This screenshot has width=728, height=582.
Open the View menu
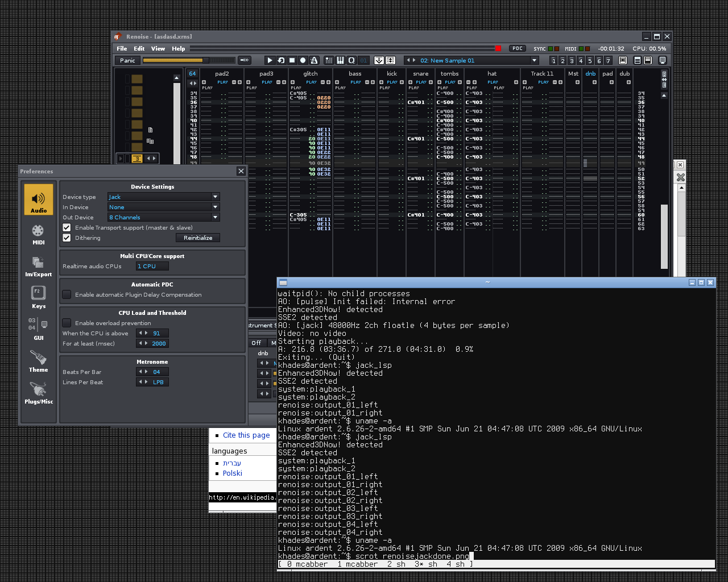158,48
